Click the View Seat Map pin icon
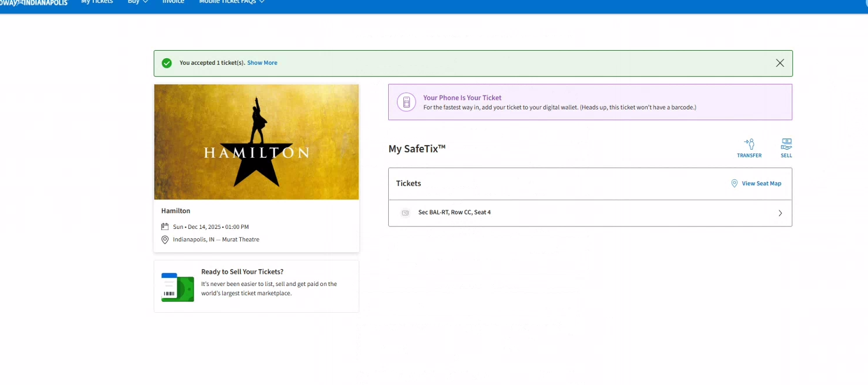Screen dimensions: 868x385 [x=735, y=183]
